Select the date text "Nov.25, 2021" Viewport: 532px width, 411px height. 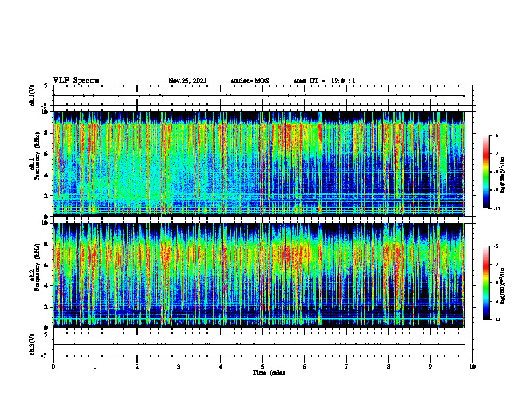(187, 81)
